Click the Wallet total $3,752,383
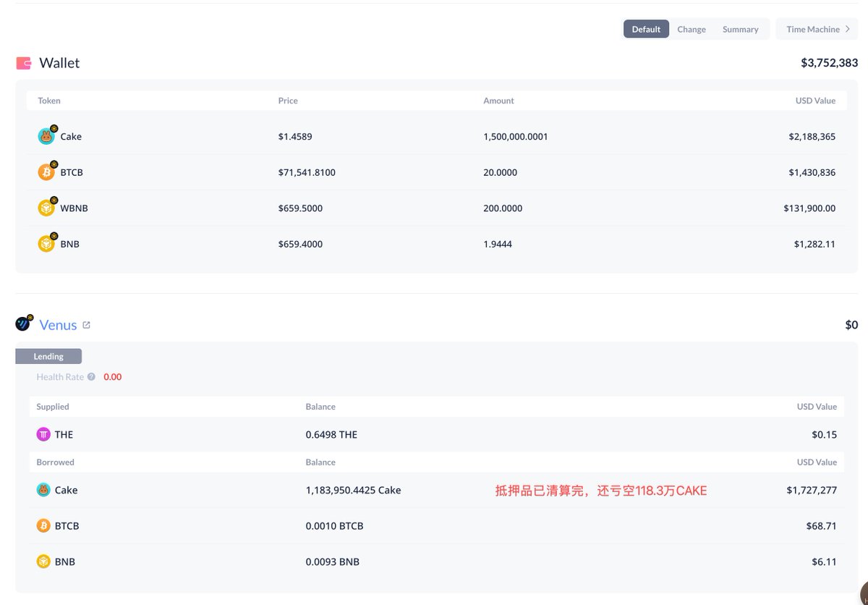The height and width of the screenshot is (605, 868). pos(829,63)
